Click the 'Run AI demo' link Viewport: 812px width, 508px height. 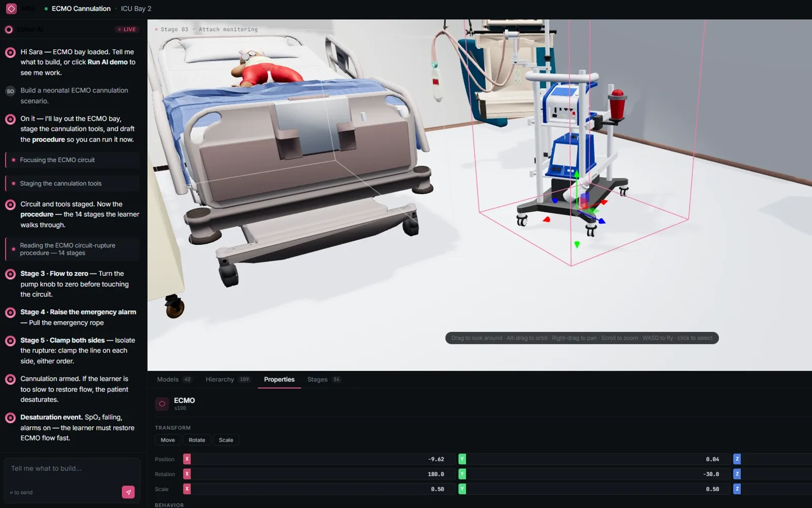point(108,62)
